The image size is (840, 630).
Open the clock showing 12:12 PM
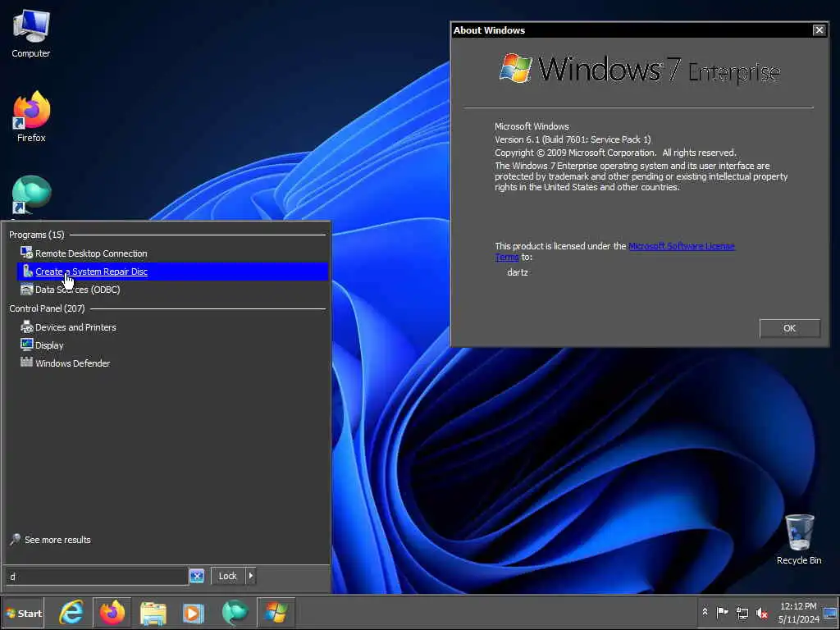coord(798,612)
